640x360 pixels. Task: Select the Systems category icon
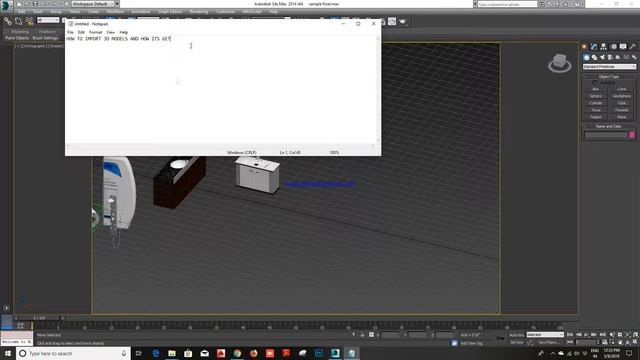634,57
